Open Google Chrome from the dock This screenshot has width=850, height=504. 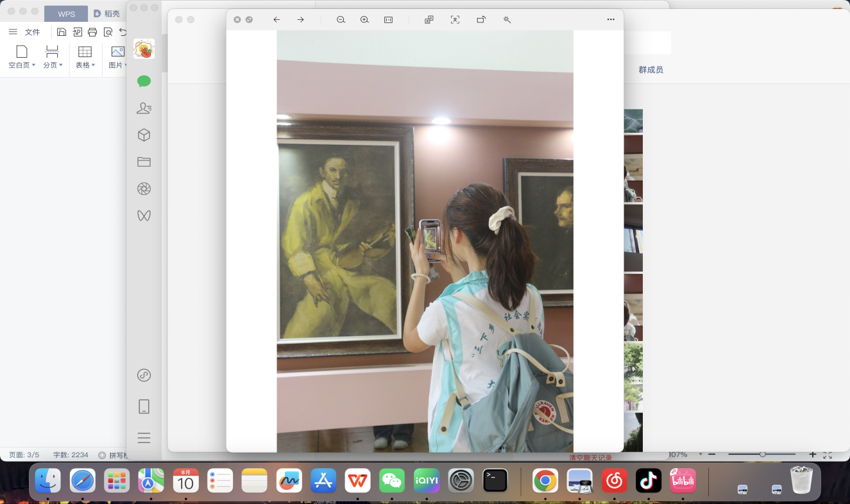tap(545, 480)
